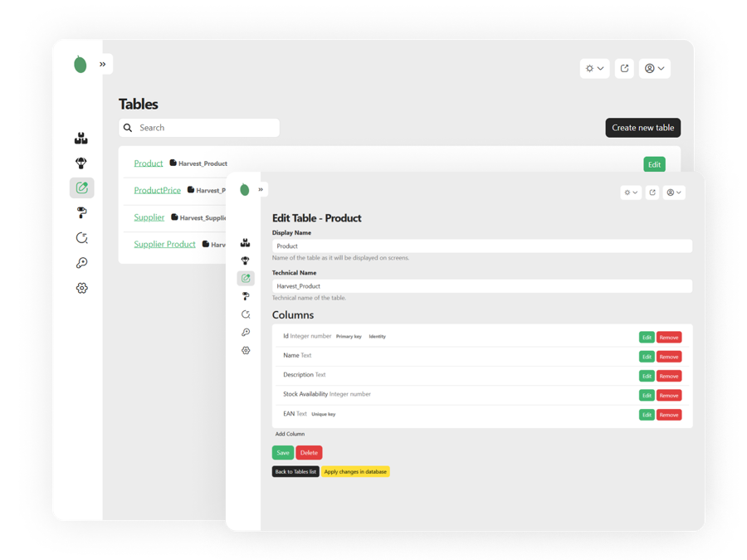Viewport: 747px width, 560px height.
Task: Open the user account dropdown in front window
Action: [674, 192]
